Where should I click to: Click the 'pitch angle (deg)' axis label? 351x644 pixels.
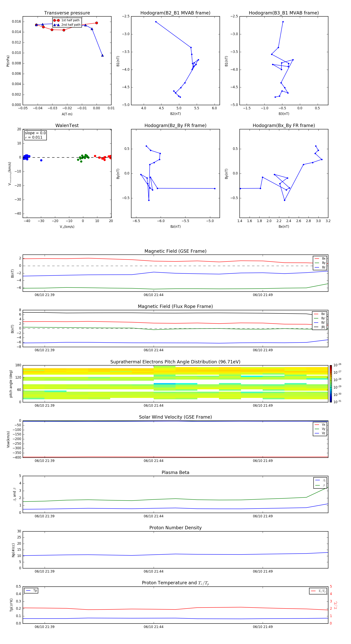pyautogui.click(x=11, y=384)
